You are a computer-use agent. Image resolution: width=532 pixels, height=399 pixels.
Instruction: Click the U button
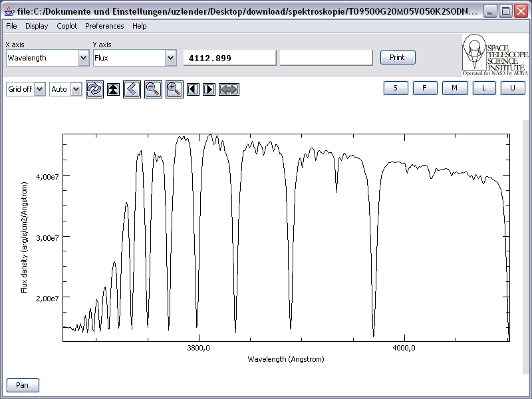513,88
